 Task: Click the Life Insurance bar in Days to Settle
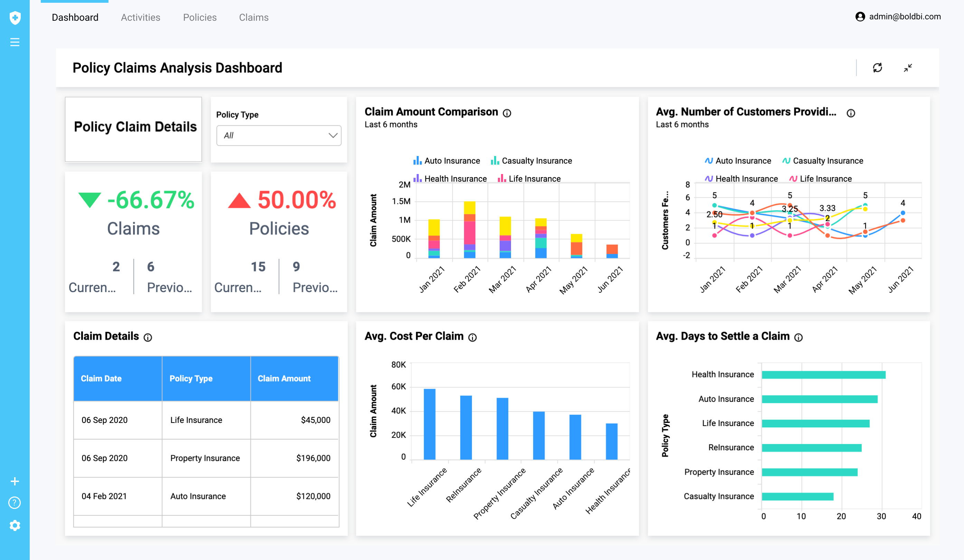pyautogui.click(x=815, y=424)
